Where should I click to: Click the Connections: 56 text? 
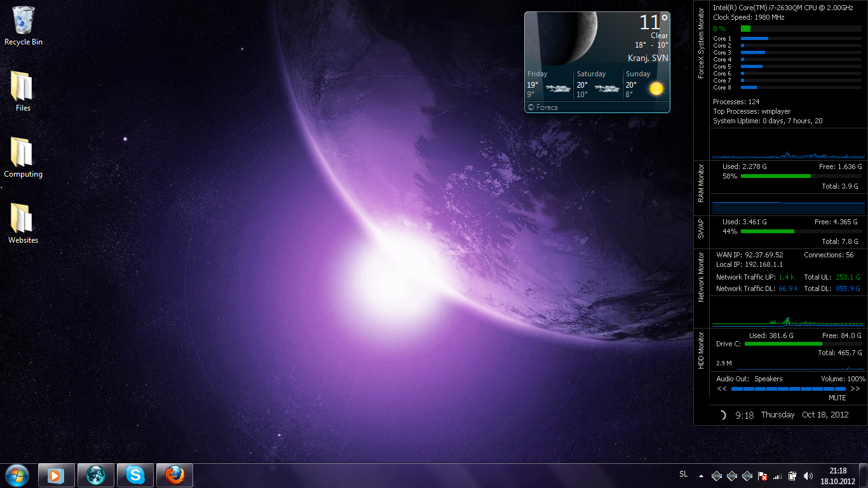(x=829, y=255)
